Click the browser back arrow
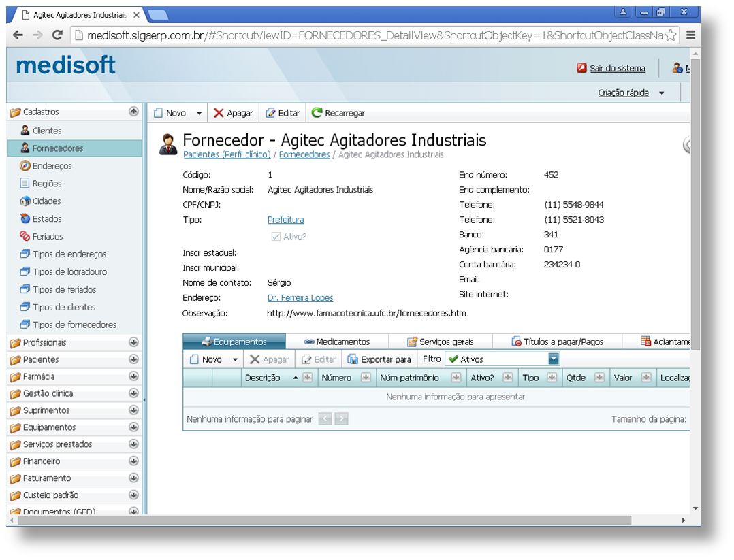 (18, 35)
